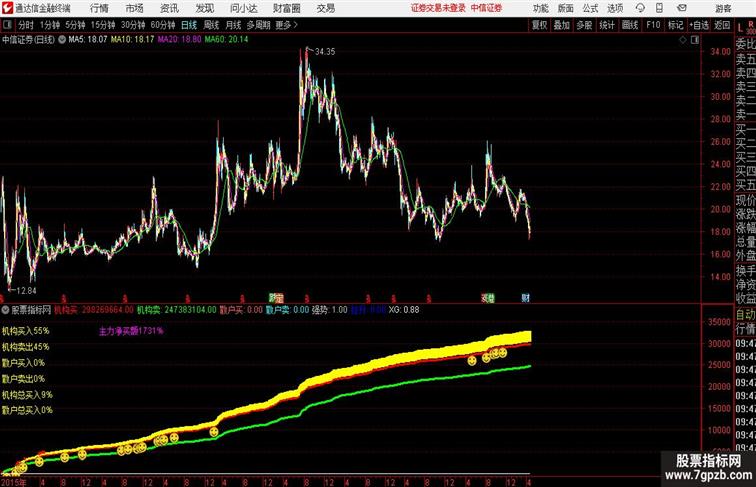Toggle the left panel icon beside 分时
Image resolution: width=756 pixels, height=487 pixels.
tap(7, 25)
